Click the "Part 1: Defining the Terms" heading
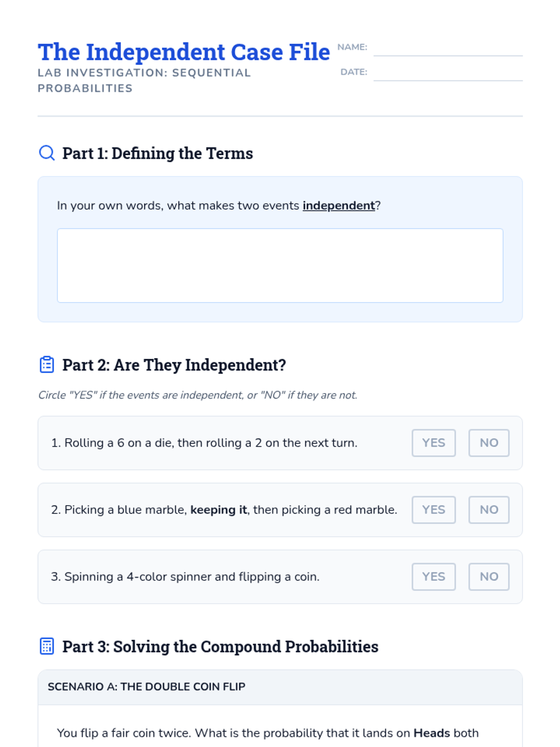Screen dimensions: 560x747 click(x=157, y=153)
